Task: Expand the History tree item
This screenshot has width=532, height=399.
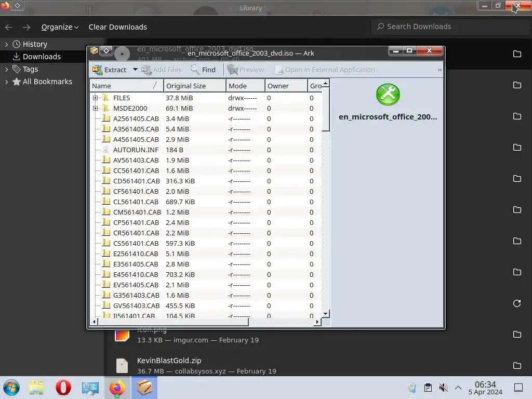Action: [x=6, y=45]
